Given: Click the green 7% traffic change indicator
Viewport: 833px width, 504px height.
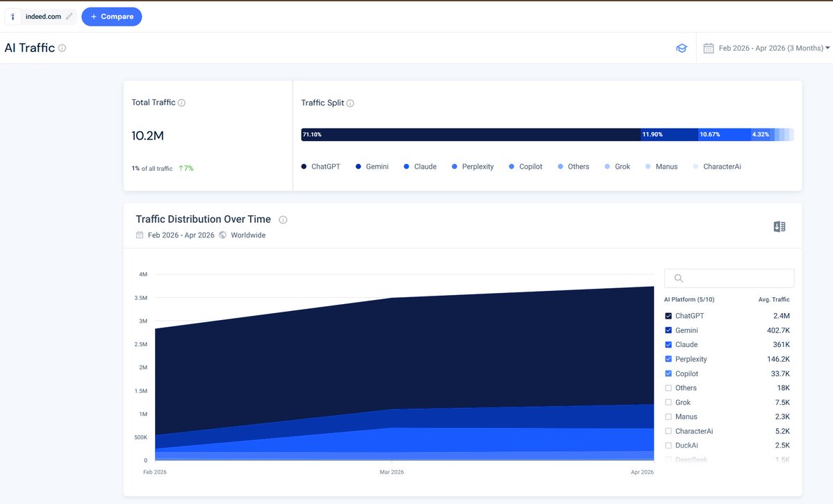Looking at the screenshot, I should [186, 169].
